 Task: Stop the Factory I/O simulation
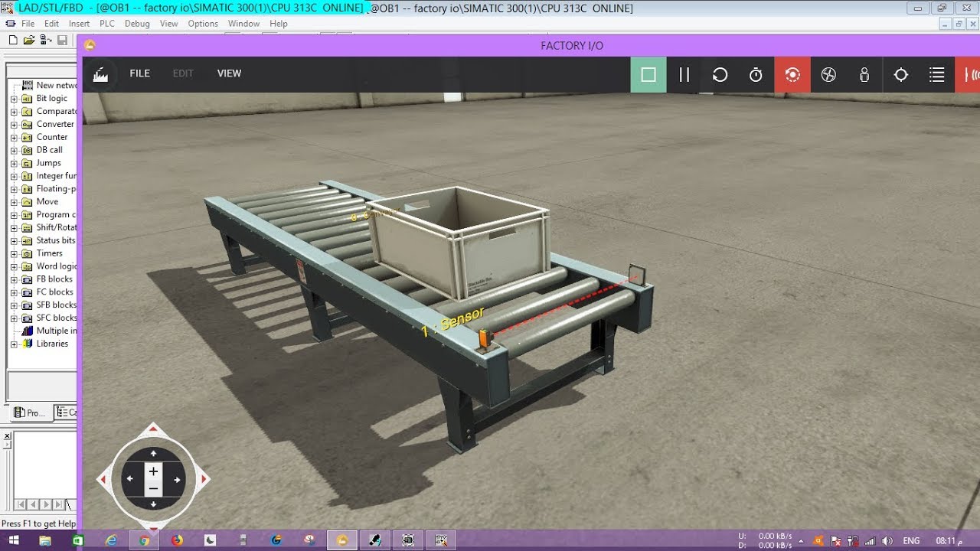click(648, 74)
